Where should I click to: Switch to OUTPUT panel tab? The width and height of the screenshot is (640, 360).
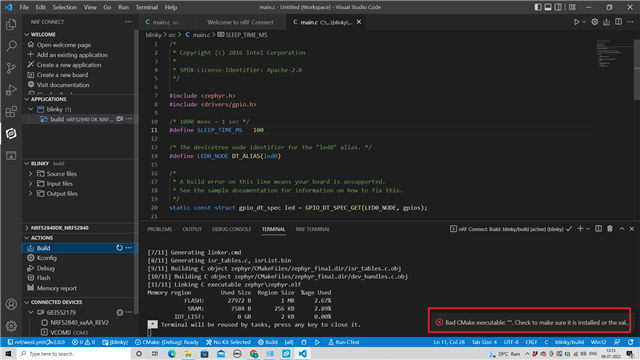[192, 229]
